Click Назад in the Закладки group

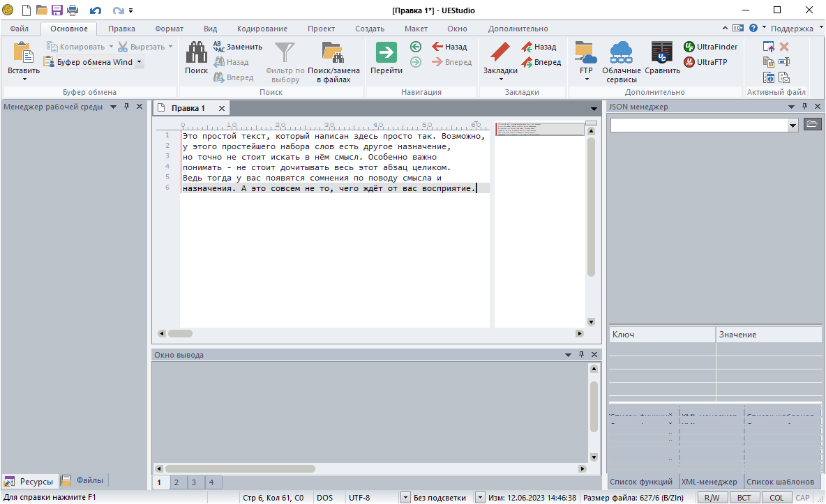(x=542, y=46)
